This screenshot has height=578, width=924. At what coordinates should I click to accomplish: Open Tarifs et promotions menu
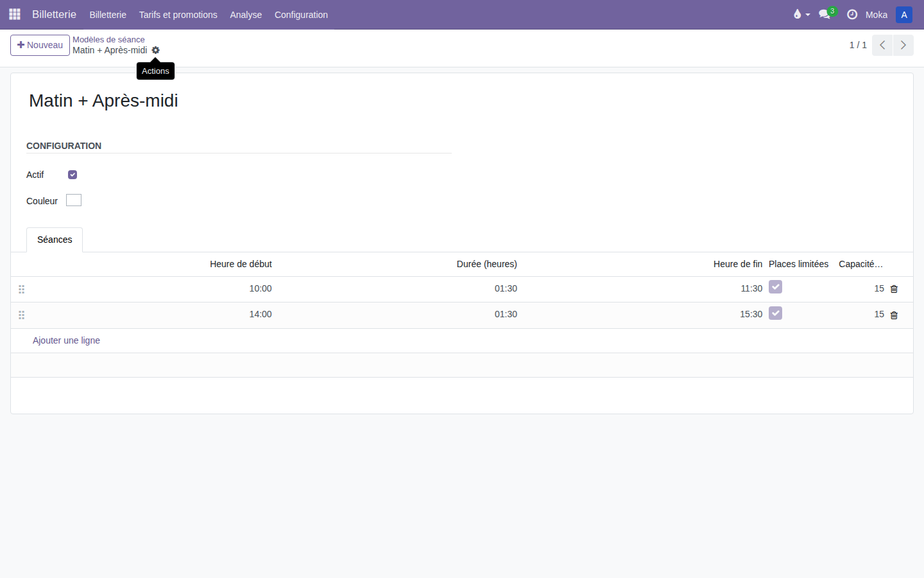[x=178, y=15]
